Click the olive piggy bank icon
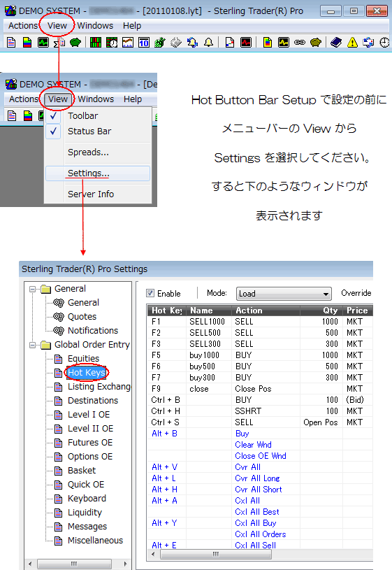Image resolution: width=392 pixels, height=570 pixels. 316,42
